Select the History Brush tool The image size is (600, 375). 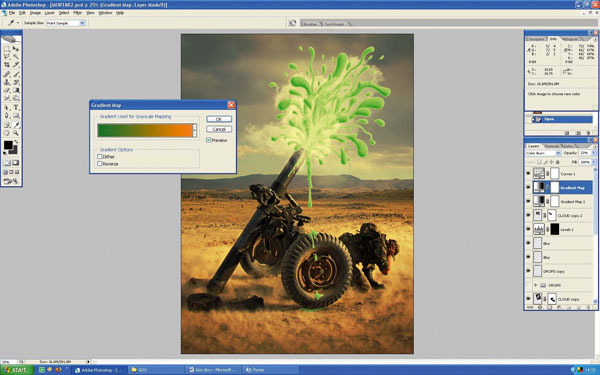tap(16, 82)
